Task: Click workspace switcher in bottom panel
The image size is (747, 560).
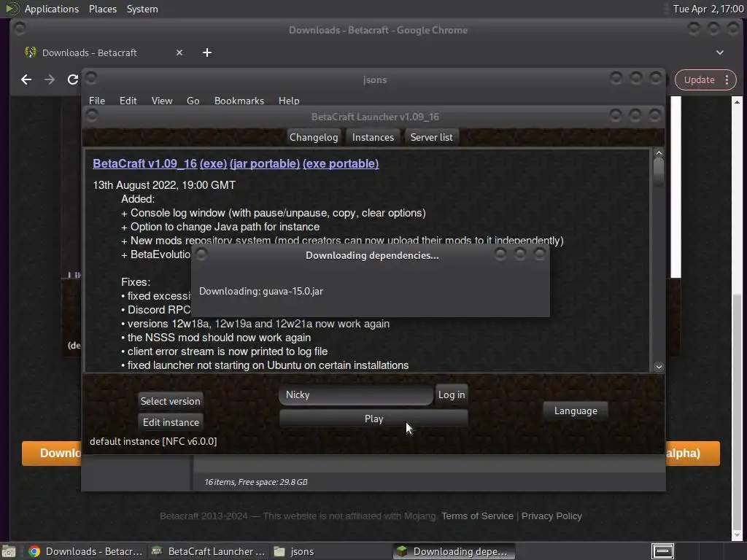Action: pos(662,551)
